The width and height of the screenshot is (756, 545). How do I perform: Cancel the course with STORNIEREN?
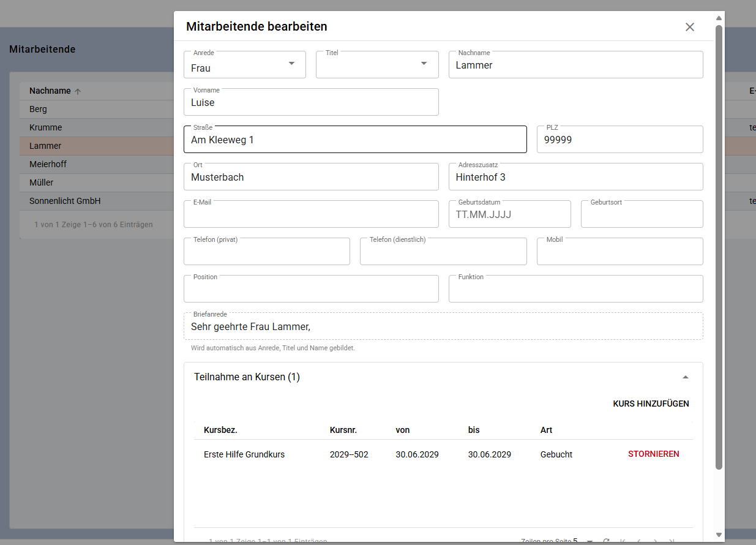click(x=654, y=454)
